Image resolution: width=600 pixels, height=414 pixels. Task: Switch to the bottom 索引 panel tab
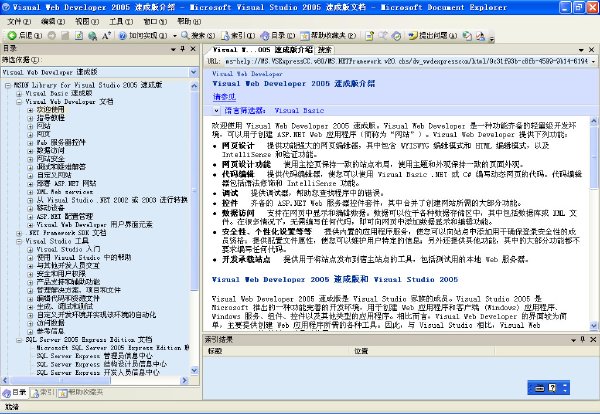44,392
